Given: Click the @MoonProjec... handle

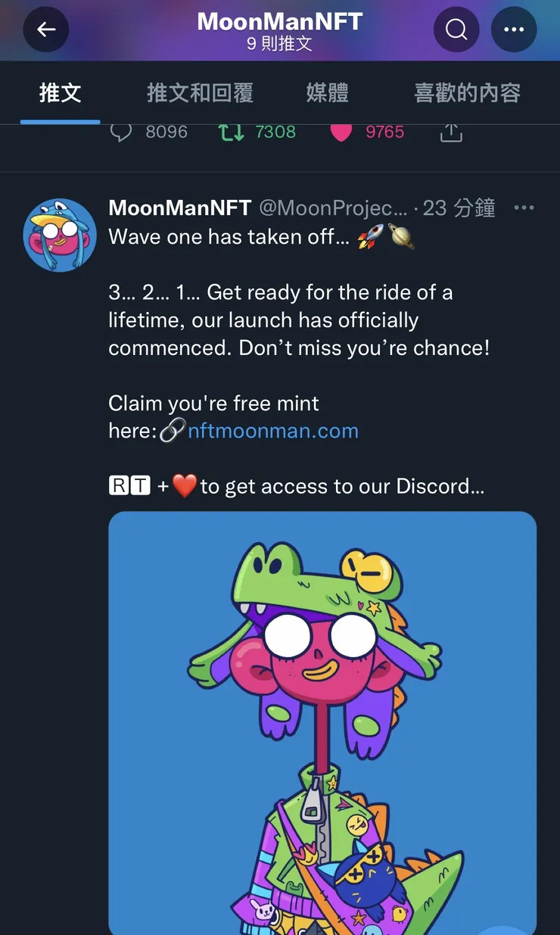Looking at the screenshot, I should point(333,207).
